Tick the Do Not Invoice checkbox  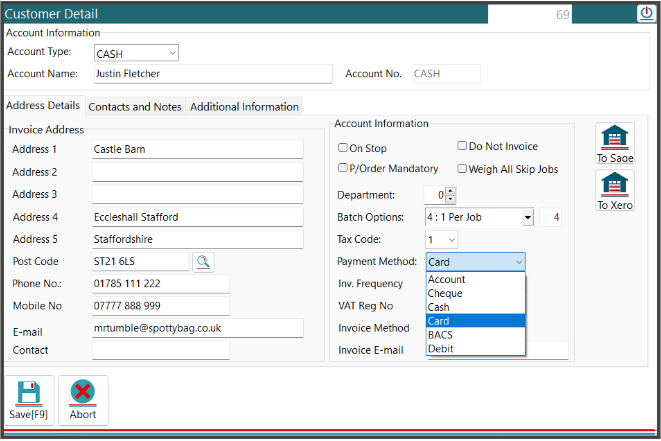pyautogui.click(x=462, y=146)
